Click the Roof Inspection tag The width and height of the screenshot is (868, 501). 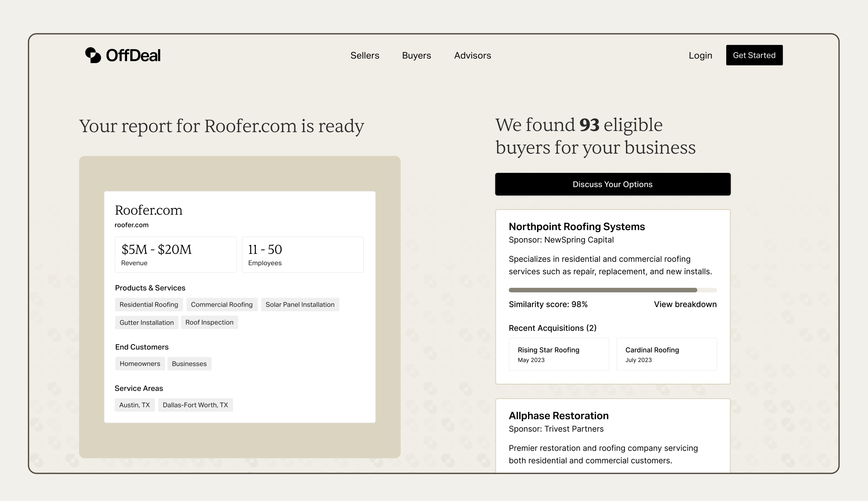pos(209,322)
